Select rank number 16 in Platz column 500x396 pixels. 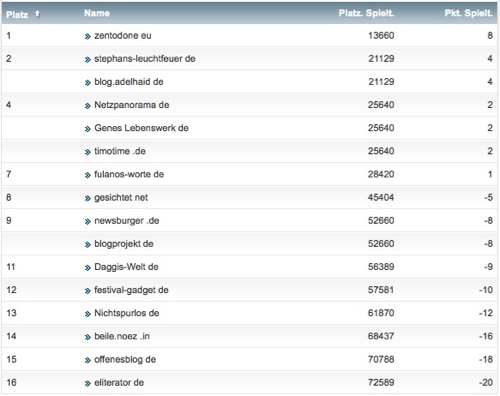(x=11, y=383)
